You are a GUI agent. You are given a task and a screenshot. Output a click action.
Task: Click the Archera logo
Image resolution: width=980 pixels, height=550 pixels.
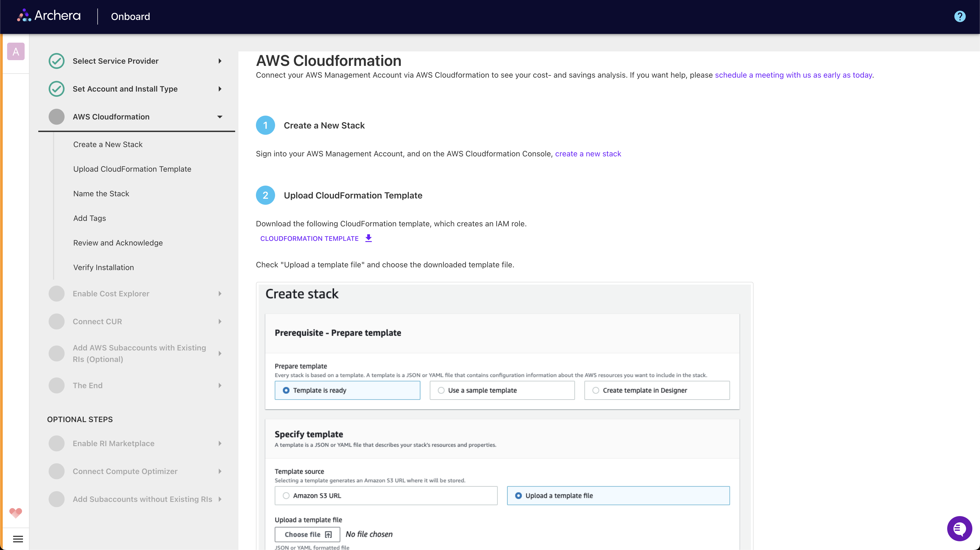[48, 16]
